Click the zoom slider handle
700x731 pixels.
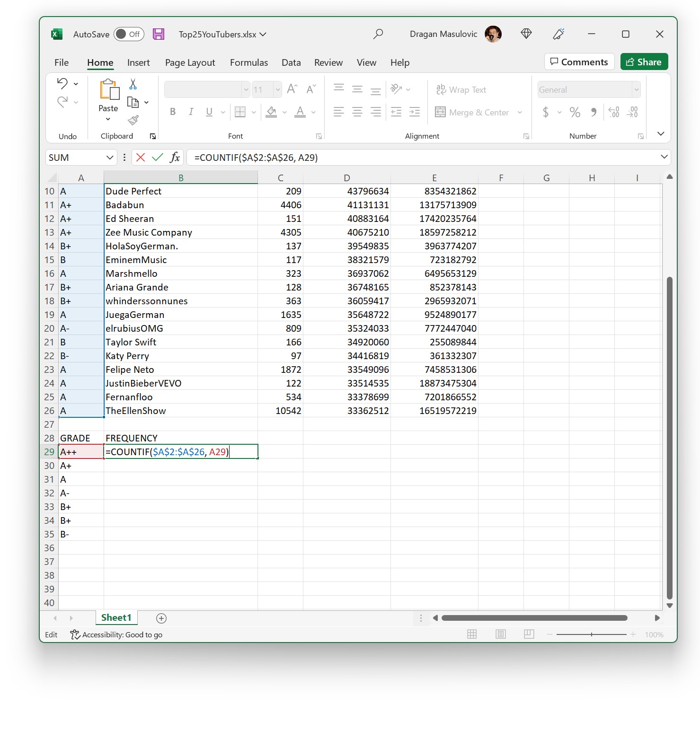[x=592, y=634]
